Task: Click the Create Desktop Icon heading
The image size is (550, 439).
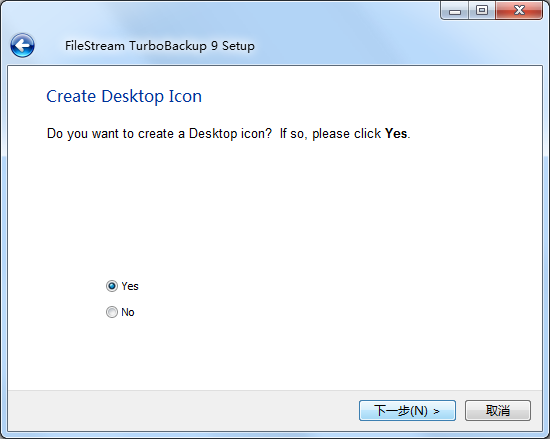Action: (x=124, y=96)
